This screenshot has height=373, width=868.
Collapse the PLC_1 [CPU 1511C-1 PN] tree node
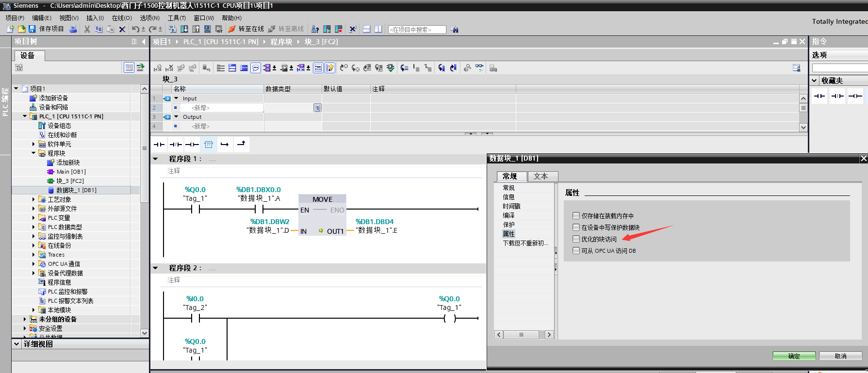click(x=25, y=116)
